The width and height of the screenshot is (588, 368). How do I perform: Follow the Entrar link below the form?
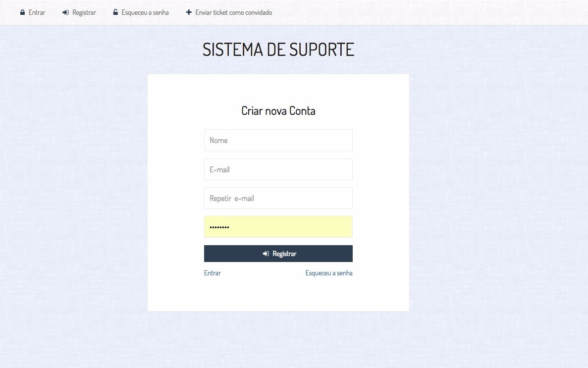coord(213,273)
